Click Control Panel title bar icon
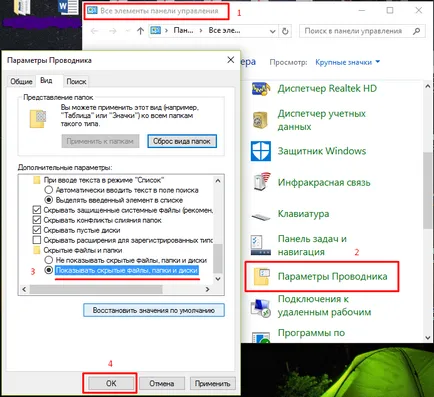 click(92, 11)
